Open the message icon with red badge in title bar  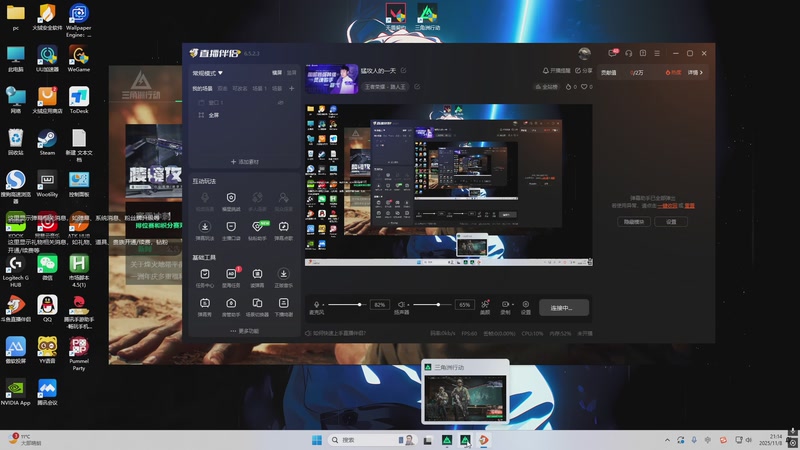[x=613, y=53]
